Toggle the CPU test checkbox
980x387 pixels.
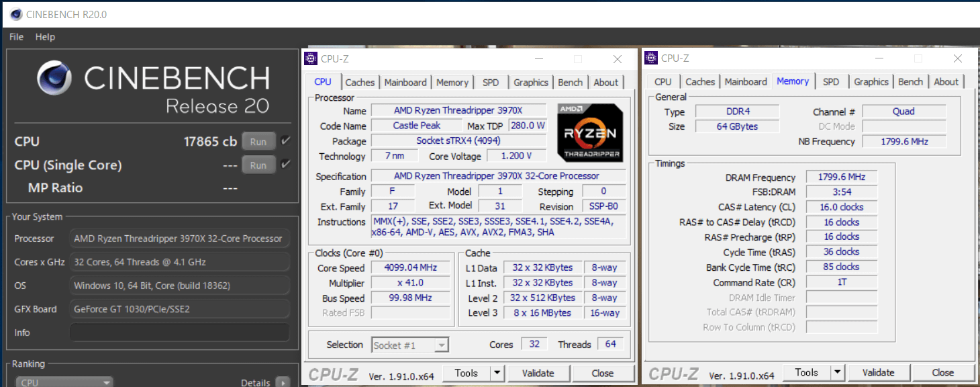tap(285, 141)
